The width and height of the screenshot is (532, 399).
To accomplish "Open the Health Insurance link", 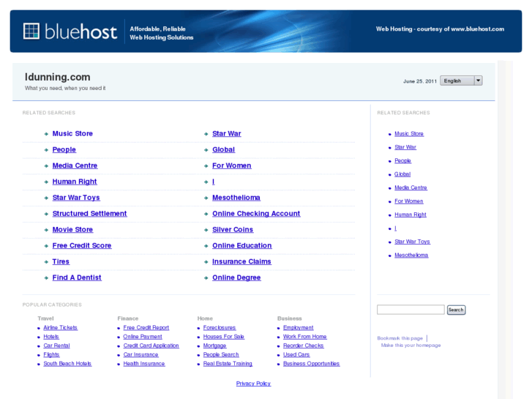I will coord(144,364).
